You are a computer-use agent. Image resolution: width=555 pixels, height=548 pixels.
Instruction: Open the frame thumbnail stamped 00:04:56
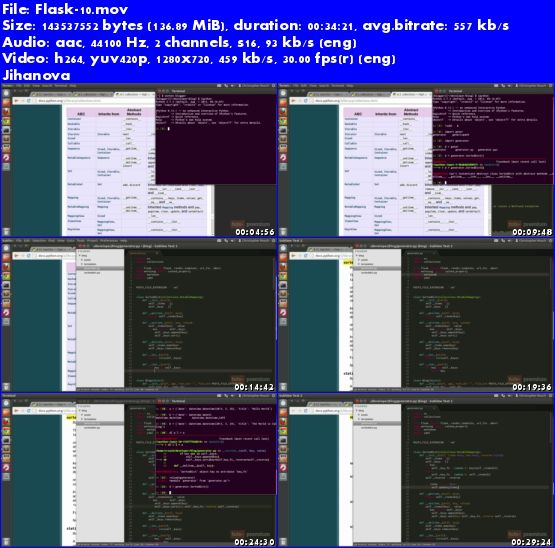[x=139, y=160]
